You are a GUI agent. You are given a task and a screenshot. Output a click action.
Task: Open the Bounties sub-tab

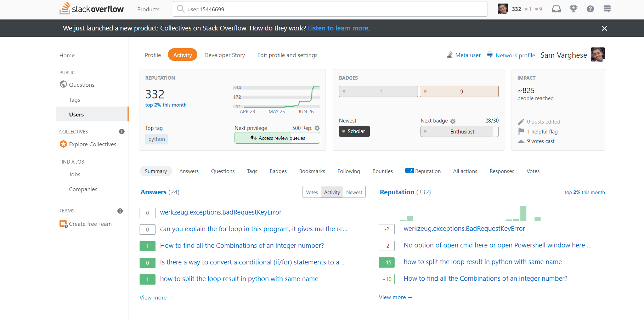click(383, 171)
